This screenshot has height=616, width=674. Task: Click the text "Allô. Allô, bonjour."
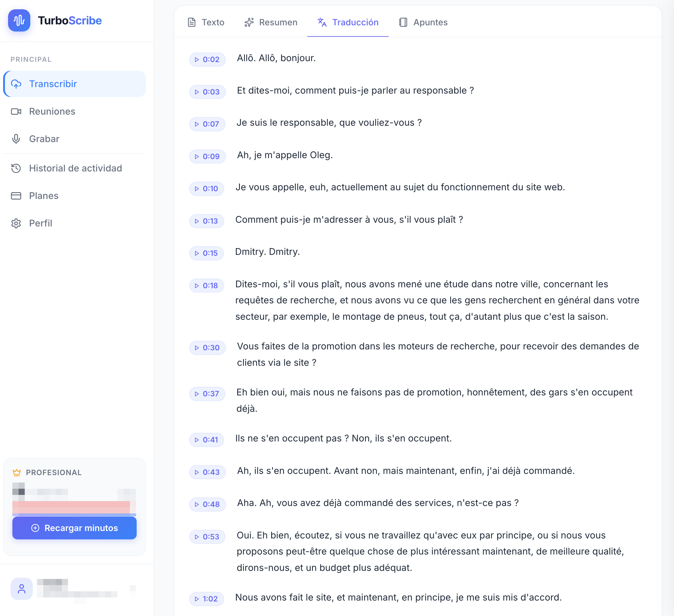click(276, 58)
